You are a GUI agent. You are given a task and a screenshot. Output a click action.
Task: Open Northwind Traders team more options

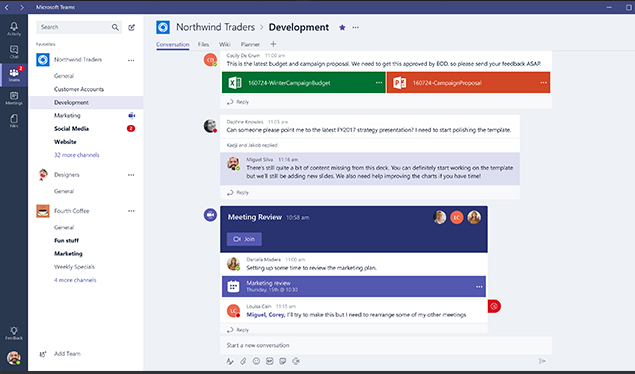pos(131,60)
